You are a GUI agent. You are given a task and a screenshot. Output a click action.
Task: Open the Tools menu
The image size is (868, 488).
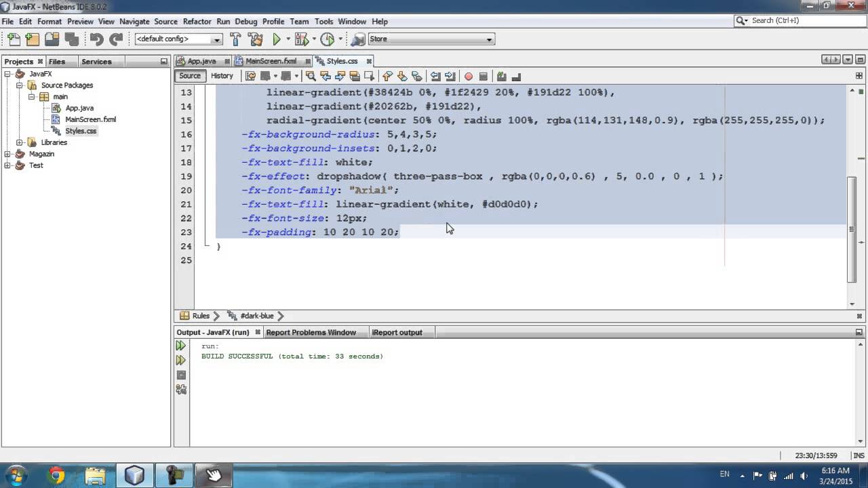(x=323, y=21)
